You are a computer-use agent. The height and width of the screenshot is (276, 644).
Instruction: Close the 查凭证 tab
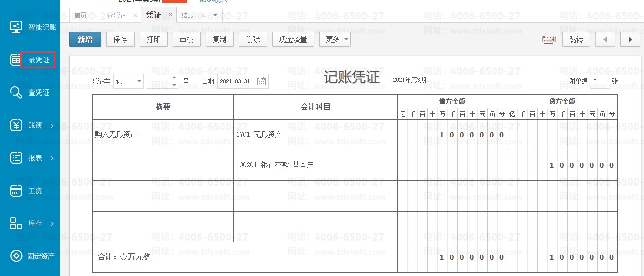(135, 15)
